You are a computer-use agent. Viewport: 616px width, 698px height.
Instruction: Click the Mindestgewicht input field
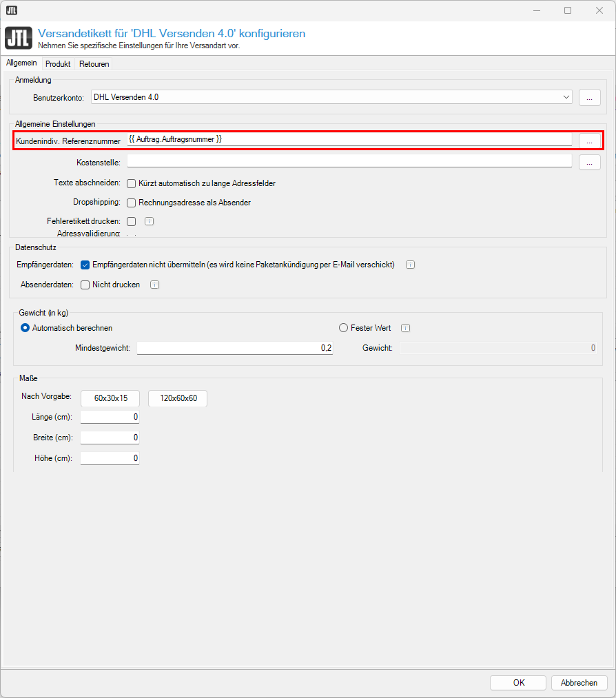[234, 348]
